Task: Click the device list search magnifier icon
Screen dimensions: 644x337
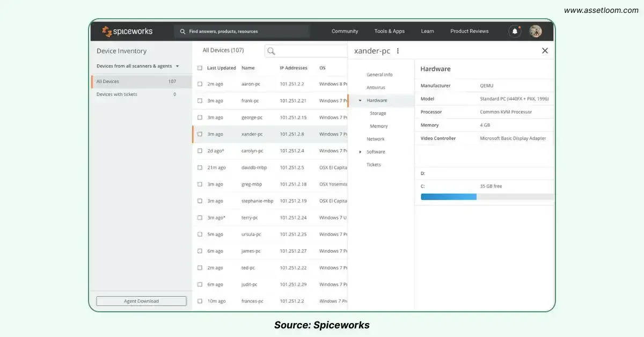Action: pyautogui.click(x=271, y=51)
